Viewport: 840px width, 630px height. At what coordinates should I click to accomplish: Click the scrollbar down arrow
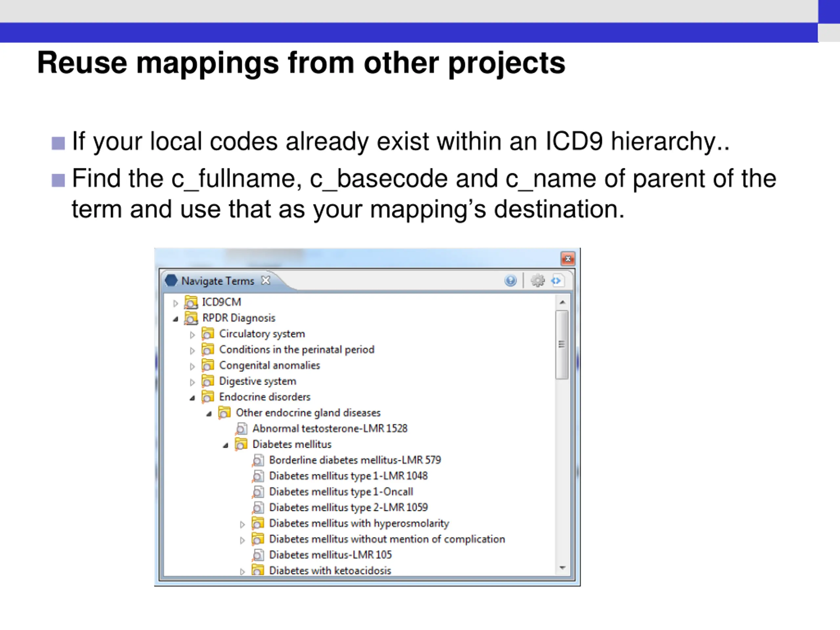[562, 568]
